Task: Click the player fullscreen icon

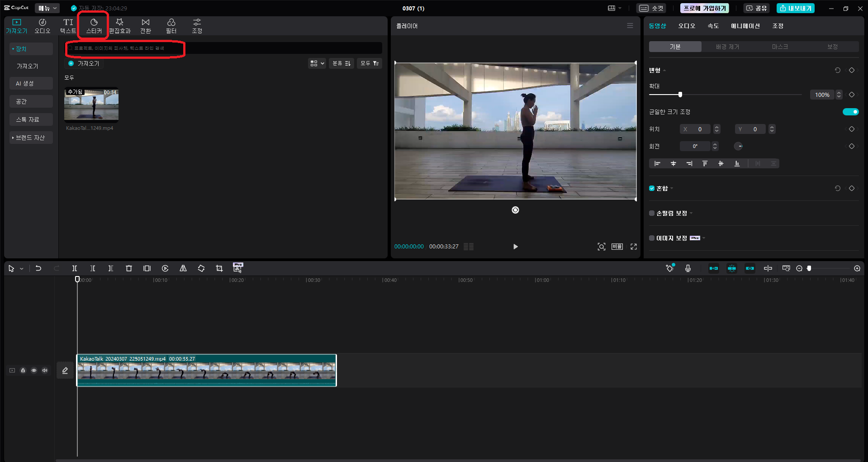Action: pos(634,247)
